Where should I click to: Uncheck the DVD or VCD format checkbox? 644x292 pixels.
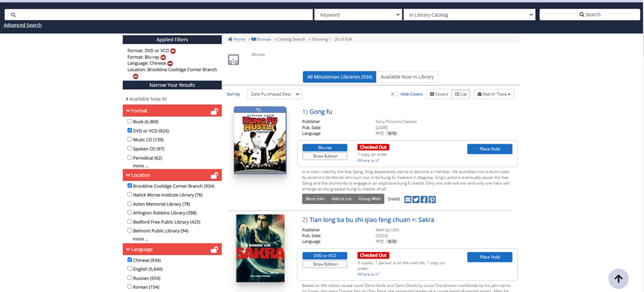click(130, 130)
